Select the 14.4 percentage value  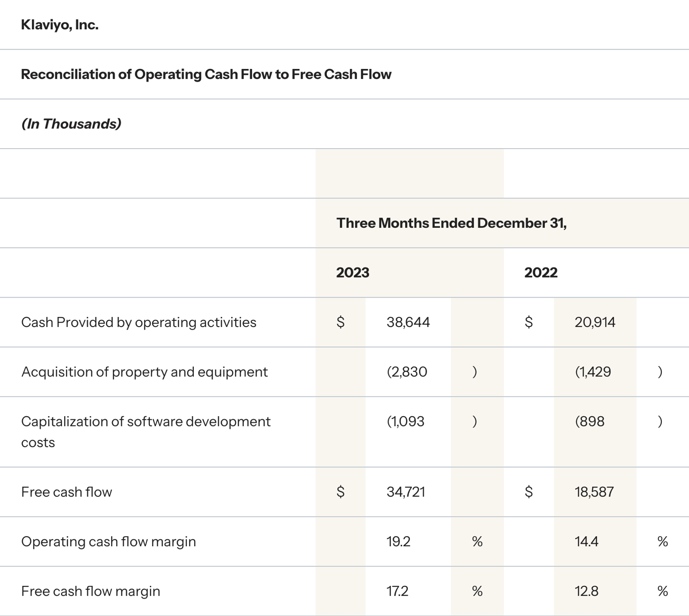click(x=587, y=541)
